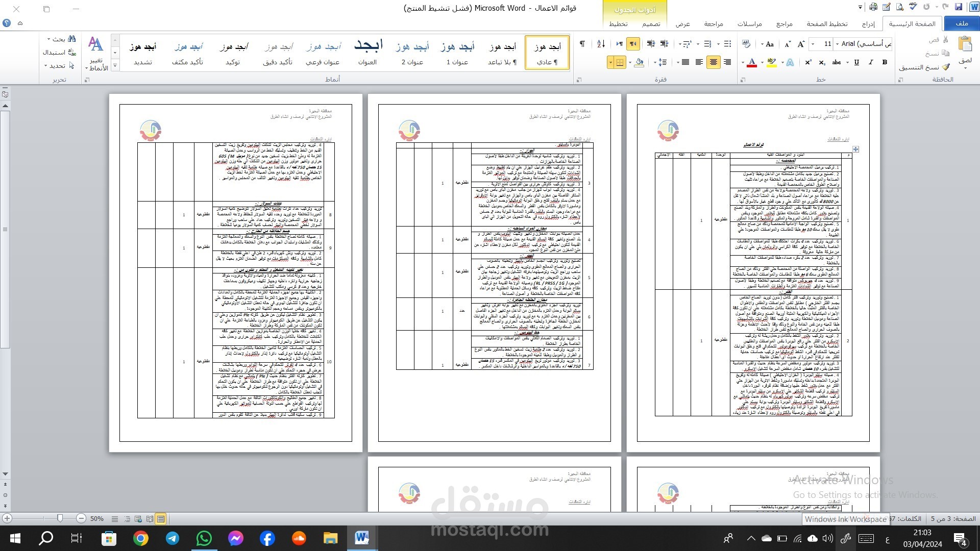Click Replace (استبدال) in editing group
This screenshot has height=551, width=980.
pos(59,52)
